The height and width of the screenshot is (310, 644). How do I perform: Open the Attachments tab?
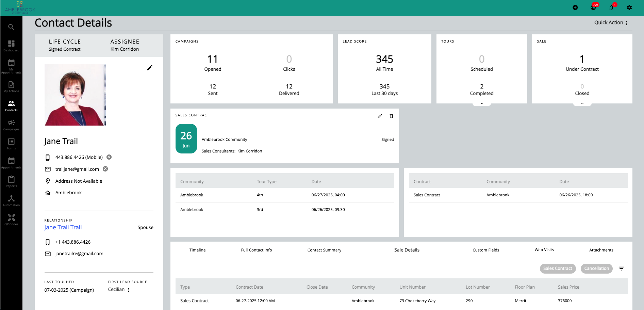click(x=601, y=250)
